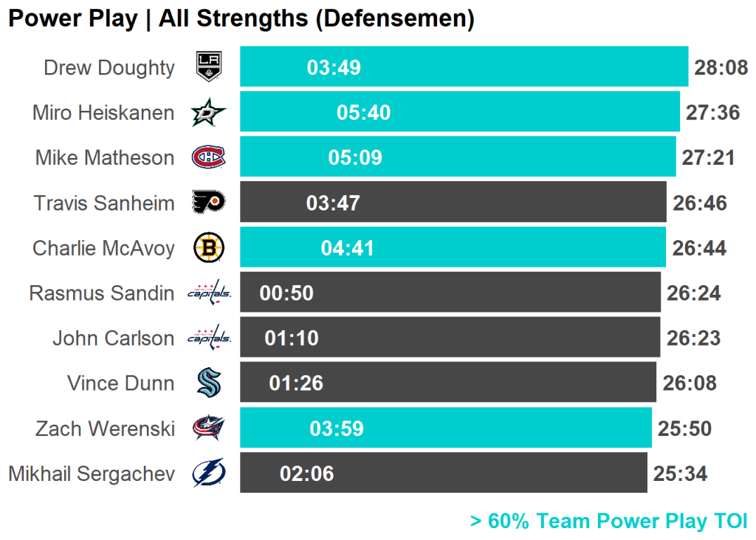Click the Philadelphia Flyers logo
This screenshot has height=540, width=756.
(x=208, y=202)
